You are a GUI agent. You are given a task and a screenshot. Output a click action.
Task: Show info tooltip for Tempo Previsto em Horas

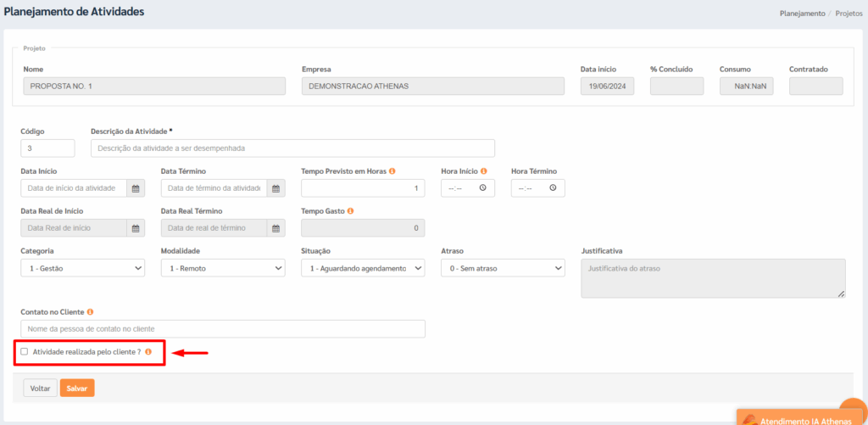(392, 171)
